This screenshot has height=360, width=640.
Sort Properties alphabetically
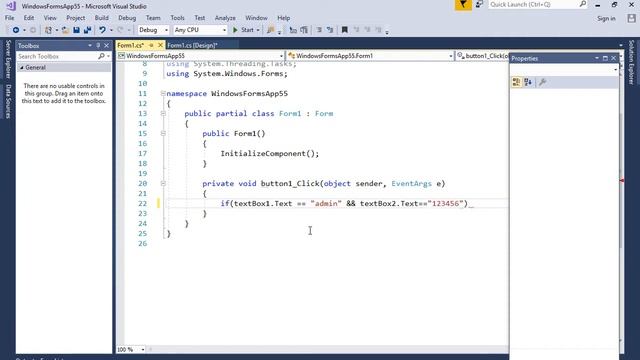(x=528, y=82)
